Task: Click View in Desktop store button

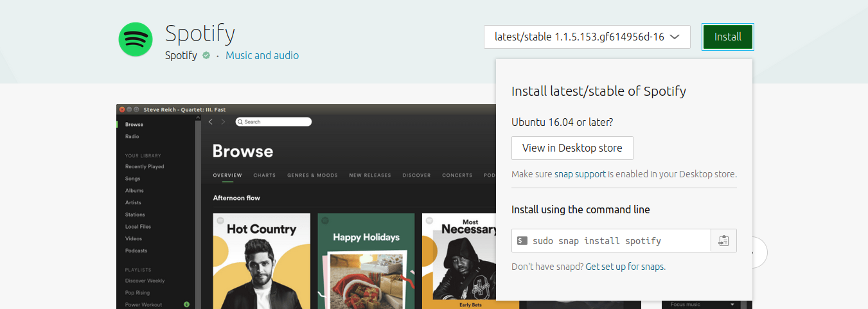Action: [572, 148]
